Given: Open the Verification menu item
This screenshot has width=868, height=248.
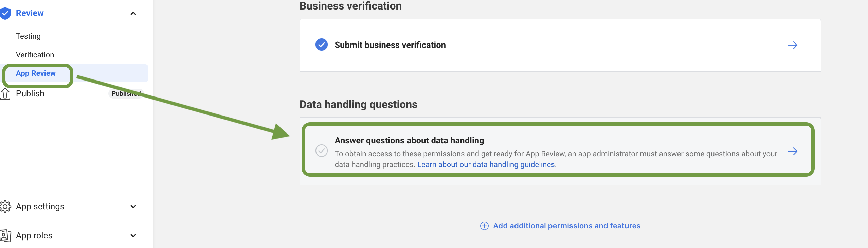Looking at the screenshot, I should [x=35, y=55].
